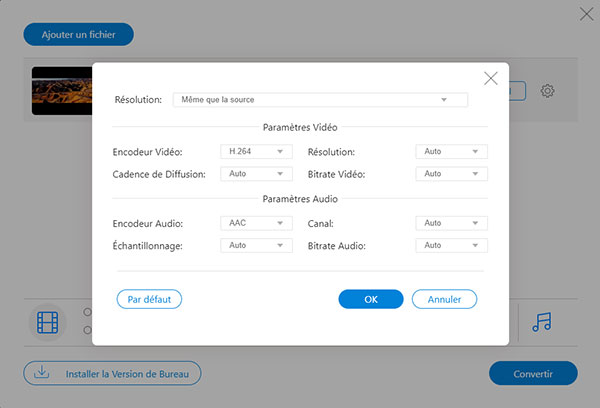Click the desert landscape video thumbnail
Image resolution: width=600 pixels, height=408 pixels.
(62, 90)
